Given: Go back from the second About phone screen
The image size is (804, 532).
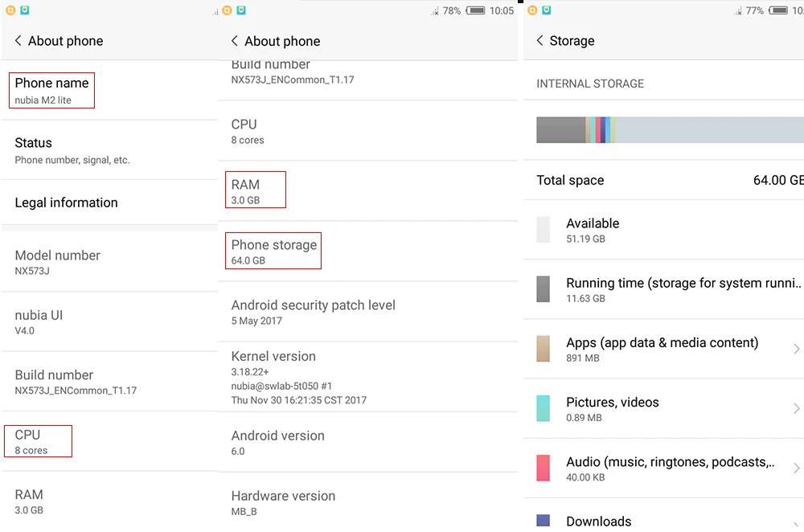Looking at the screenshot, I should (x=234, y=41).
